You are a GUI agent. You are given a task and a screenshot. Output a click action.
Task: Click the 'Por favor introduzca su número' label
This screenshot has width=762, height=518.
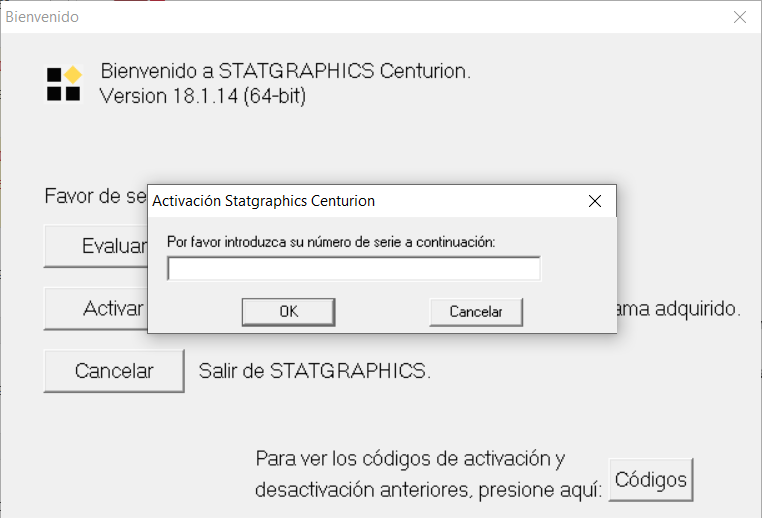pyautogui.click(x=331, y=242)
